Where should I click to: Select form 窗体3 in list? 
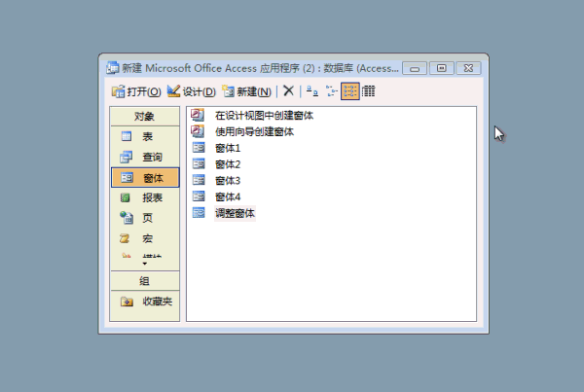[x=228, y=181]
